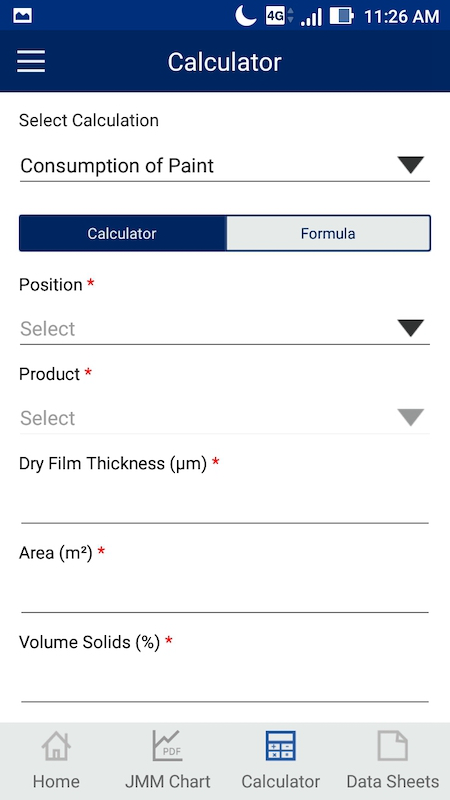Go to the Data Sheets tab label

coord(392,781)
